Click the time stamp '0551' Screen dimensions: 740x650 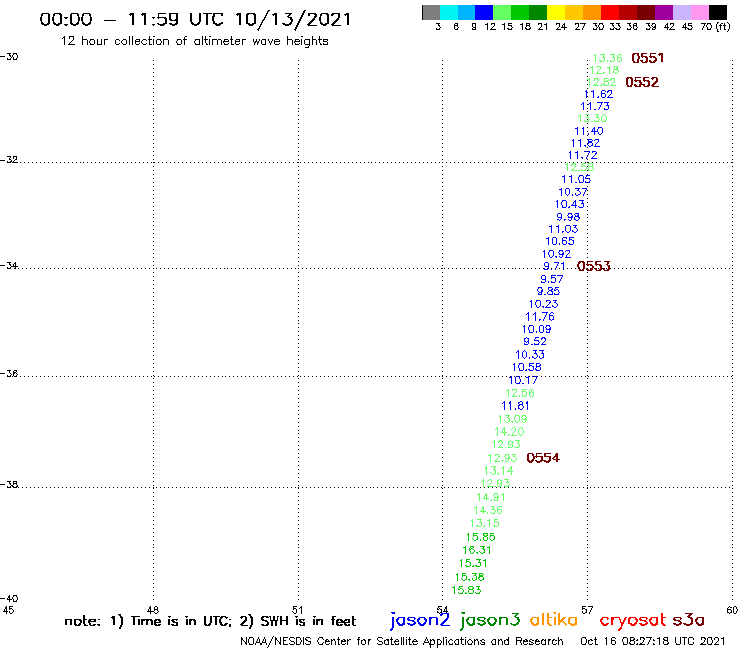[648, 58]
